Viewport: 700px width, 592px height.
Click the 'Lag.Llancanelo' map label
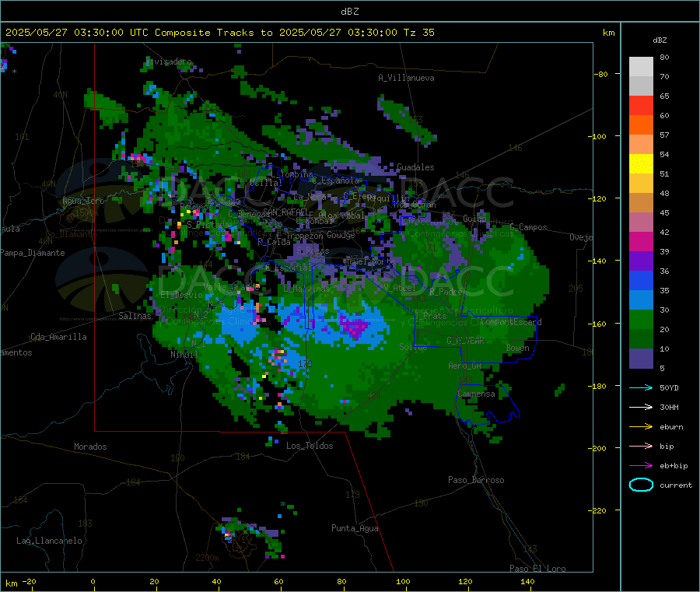coord(49,541)
